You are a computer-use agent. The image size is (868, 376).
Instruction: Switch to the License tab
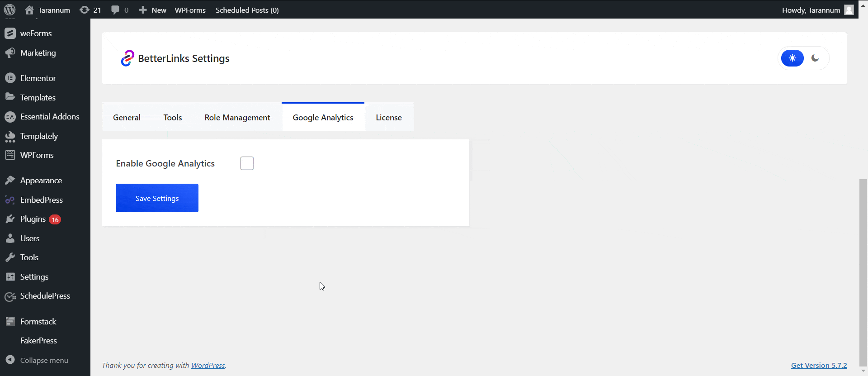(389, 117)
